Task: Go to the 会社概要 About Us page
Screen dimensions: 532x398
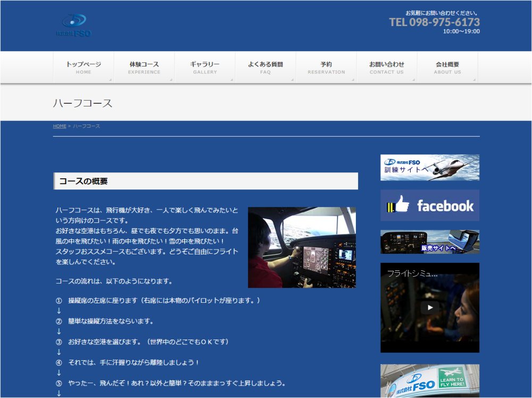Action: 447,68
